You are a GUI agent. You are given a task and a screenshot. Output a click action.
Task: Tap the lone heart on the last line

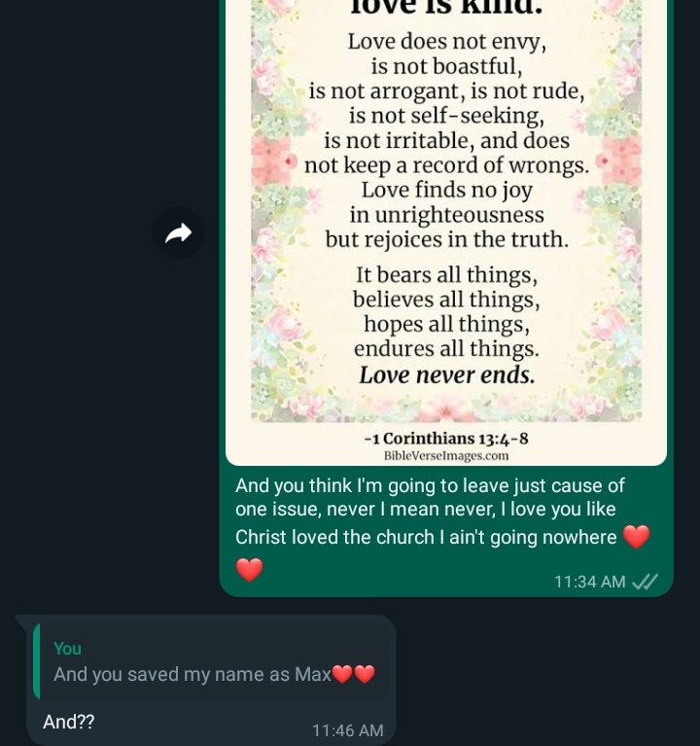250,570
